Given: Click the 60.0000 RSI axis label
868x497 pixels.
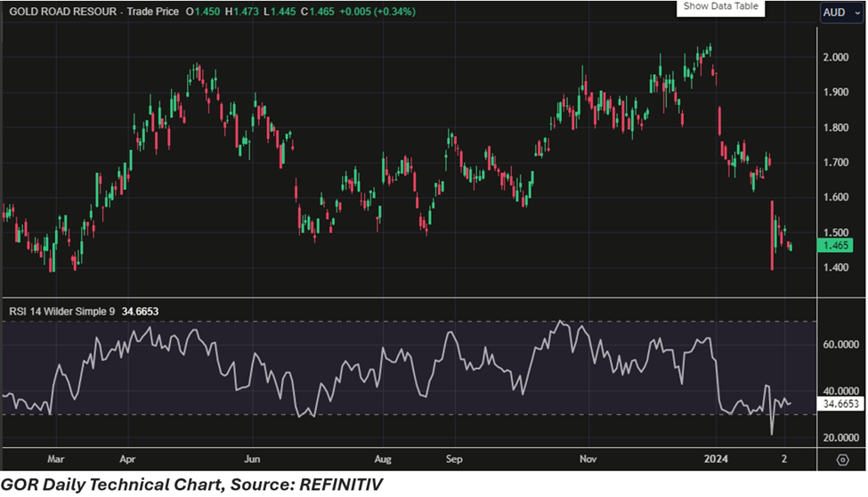Looking at the screenshot, I should [x=841, y=345].
